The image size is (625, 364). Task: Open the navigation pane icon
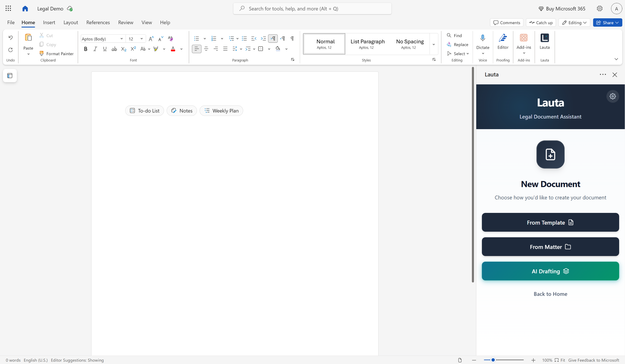point(10,76)
